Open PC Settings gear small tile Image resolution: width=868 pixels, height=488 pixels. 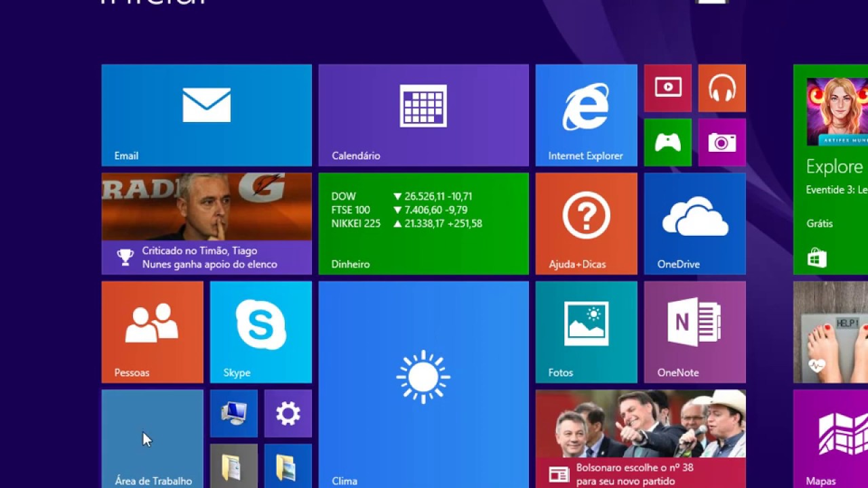coord(288,413)
